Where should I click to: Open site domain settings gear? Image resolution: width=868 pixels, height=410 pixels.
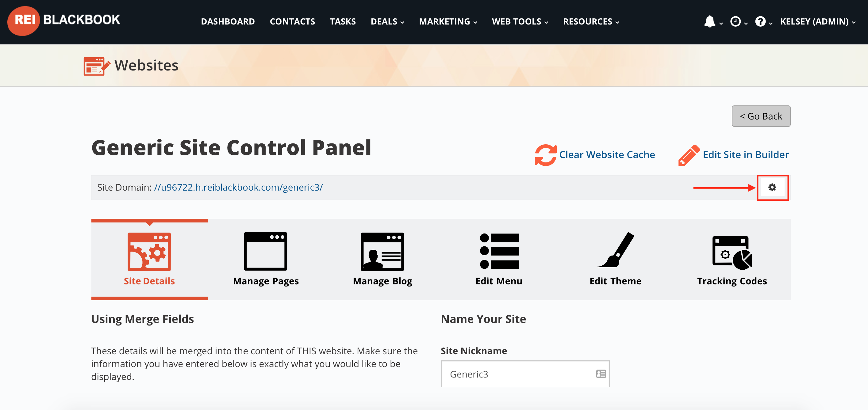click(772, 187)
